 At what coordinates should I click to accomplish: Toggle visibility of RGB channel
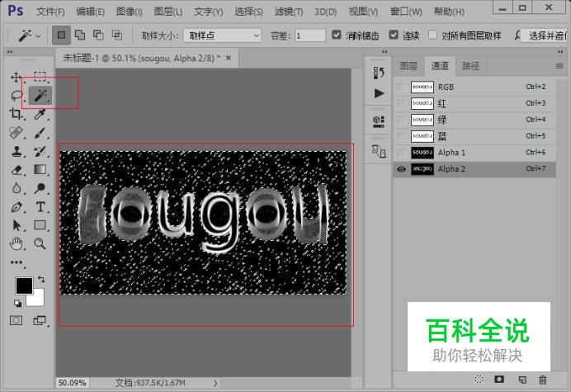click(x=401, y=87)
